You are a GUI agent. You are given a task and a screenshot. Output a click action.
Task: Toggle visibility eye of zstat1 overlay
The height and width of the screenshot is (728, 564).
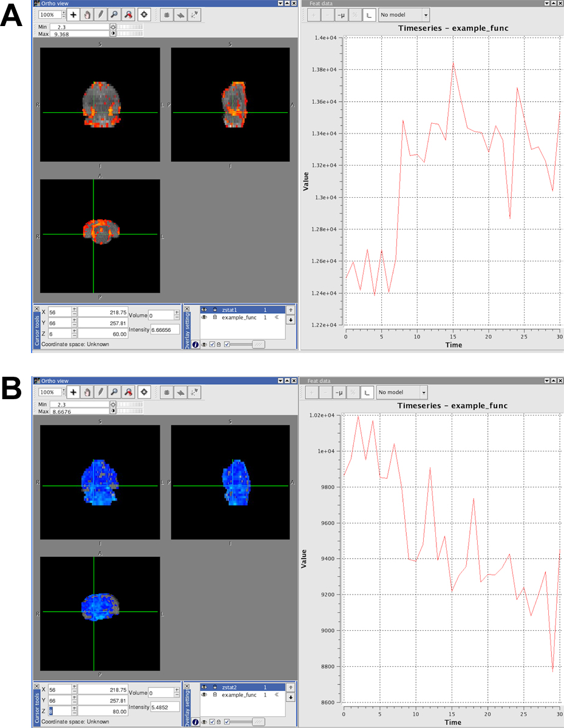pyautogui.click(x=205, y=309)
